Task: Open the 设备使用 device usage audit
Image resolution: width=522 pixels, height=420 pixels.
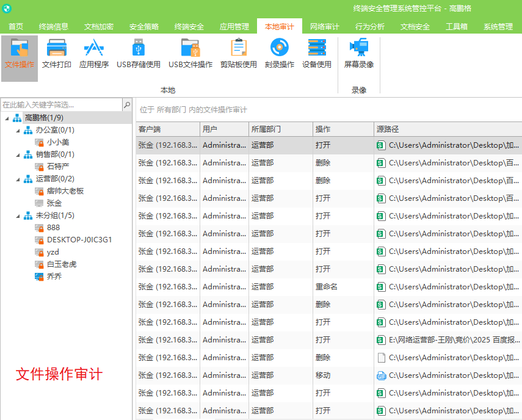Action: pos(317,54)
